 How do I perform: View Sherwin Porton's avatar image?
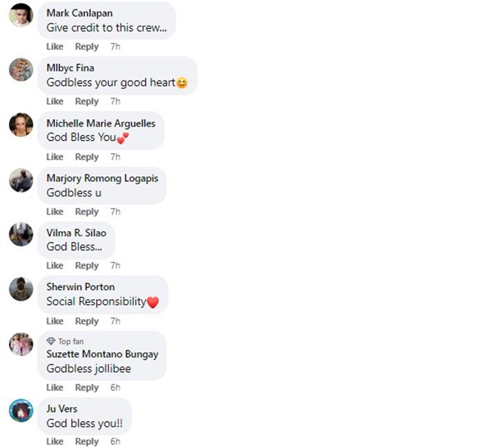click(21, 289)
